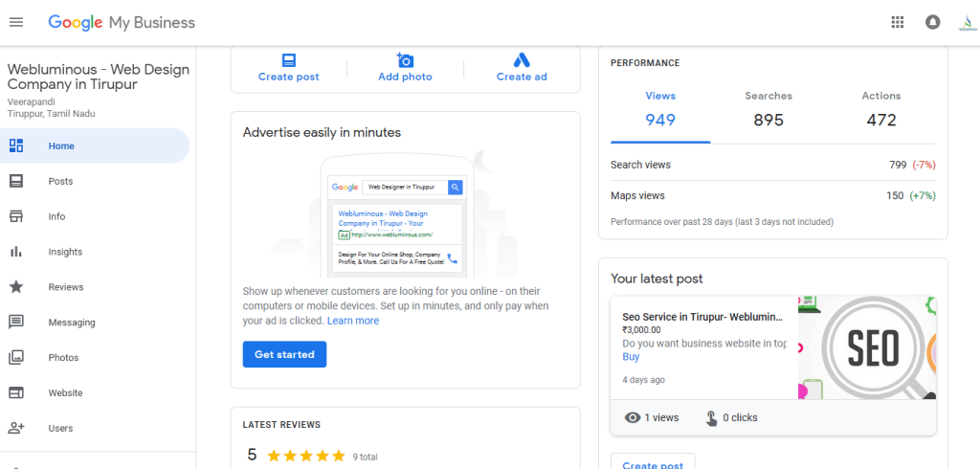Click the pointer icon beside 0 clicks

click(711, 417)
